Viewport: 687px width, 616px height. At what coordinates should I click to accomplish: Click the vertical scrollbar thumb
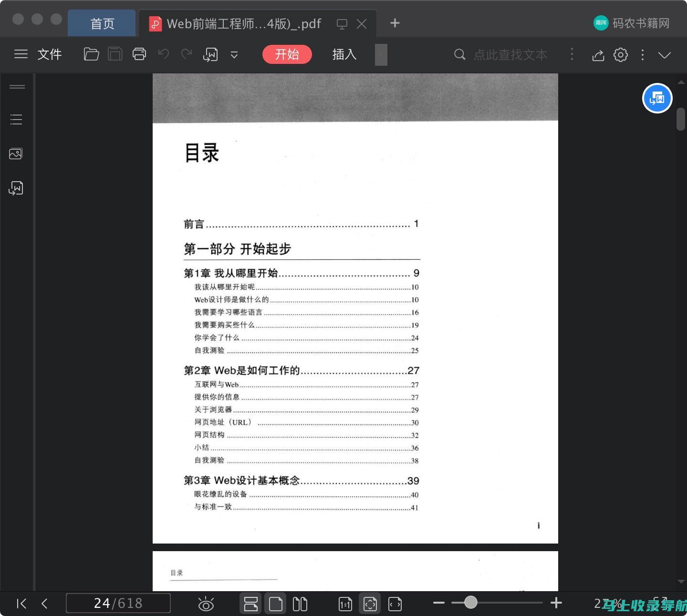tap(681, 119)
